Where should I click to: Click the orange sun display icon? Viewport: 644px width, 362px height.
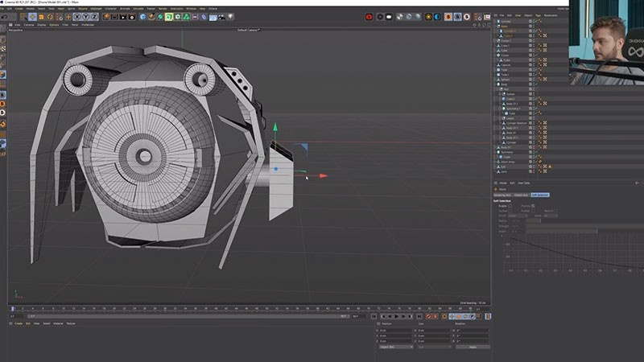(x=428, y=16)
